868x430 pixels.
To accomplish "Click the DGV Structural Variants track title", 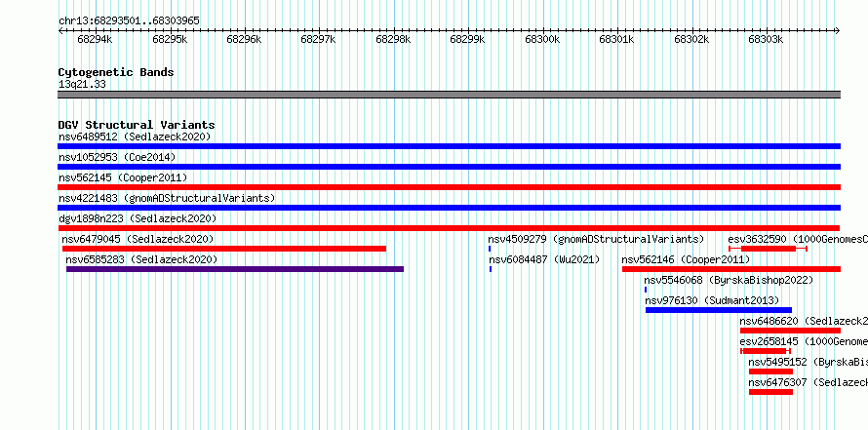I will [137, 125].
